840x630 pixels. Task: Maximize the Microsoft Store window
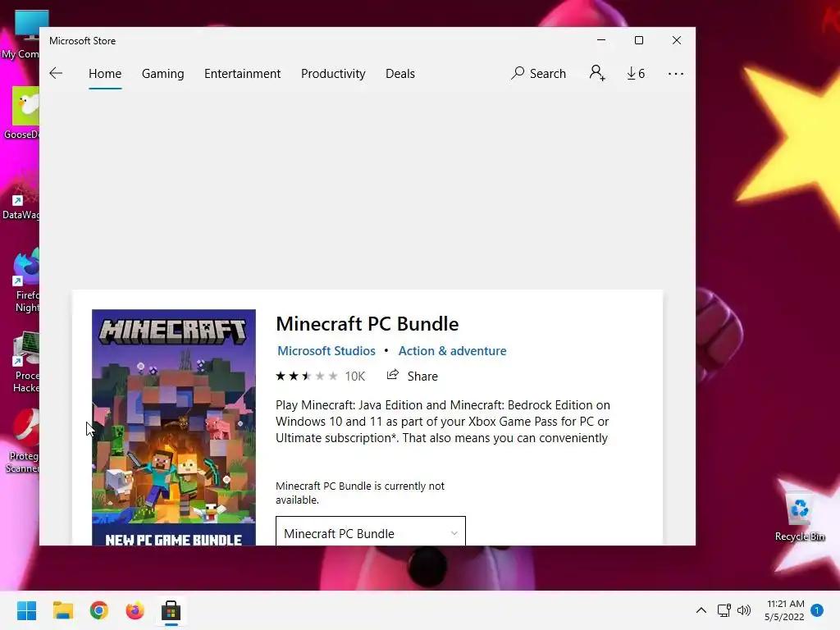coord(638,40)
